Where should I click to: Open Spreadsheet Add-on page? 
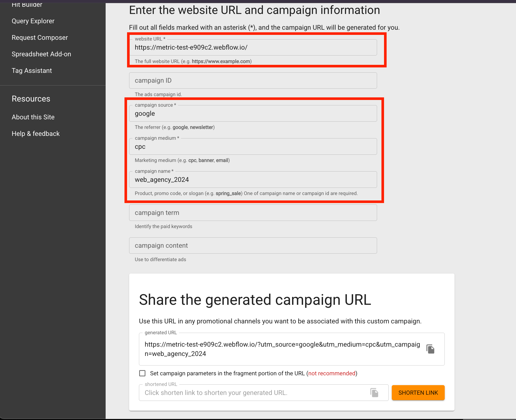[x=41, y=54]
